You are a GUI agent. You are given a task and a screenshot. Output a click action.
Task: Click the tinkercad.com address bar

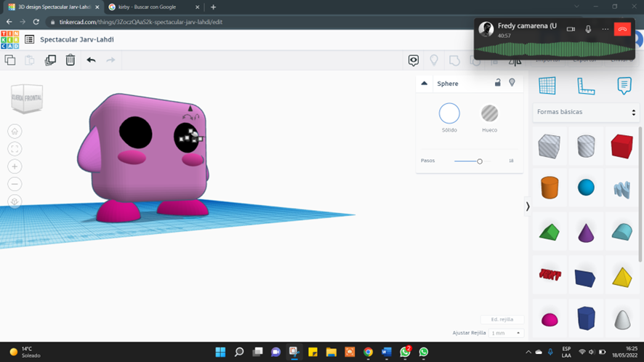pos(140,23)
